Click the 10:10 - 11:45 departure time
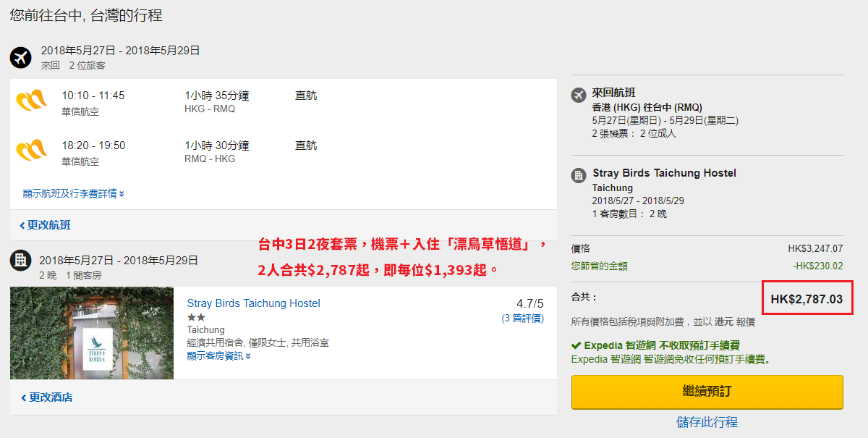Viewport: 868px width, 438px height. [93, 96]
